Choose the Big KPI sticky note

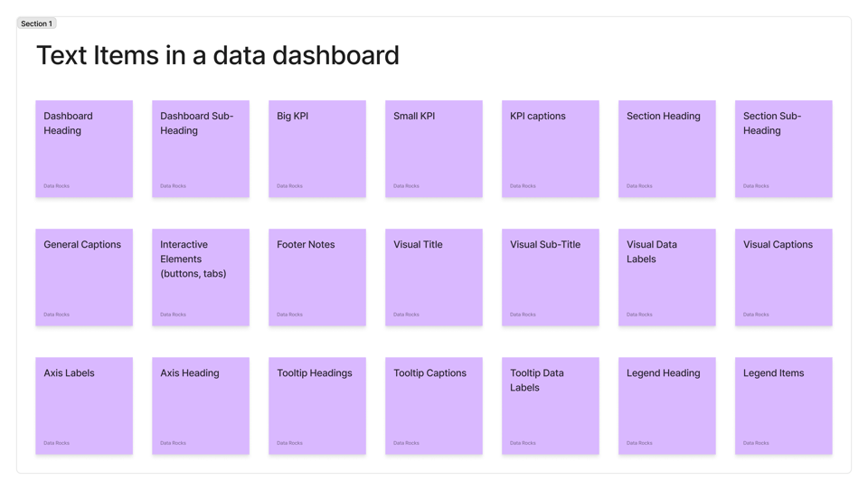317,149
